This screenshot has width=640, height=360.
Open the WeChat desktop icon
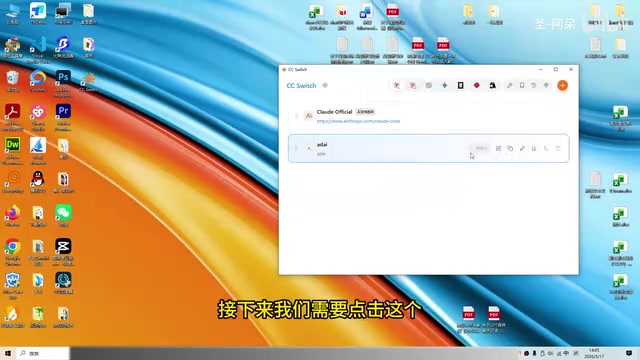coord(63,216)
